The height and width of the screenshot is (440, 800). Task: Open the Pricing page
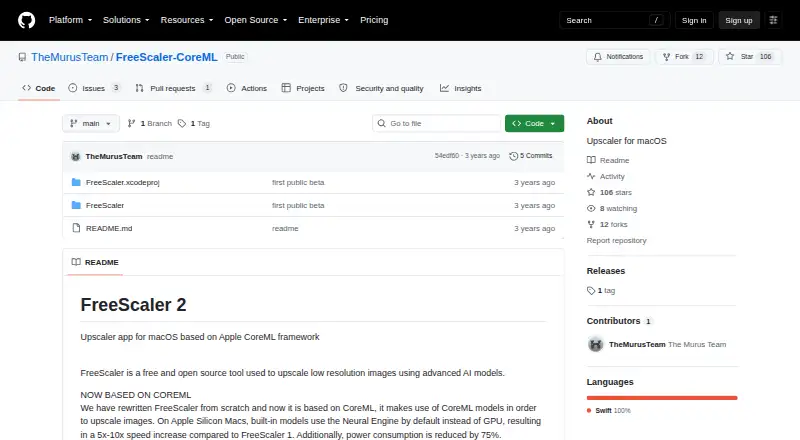tap(374, 20)
